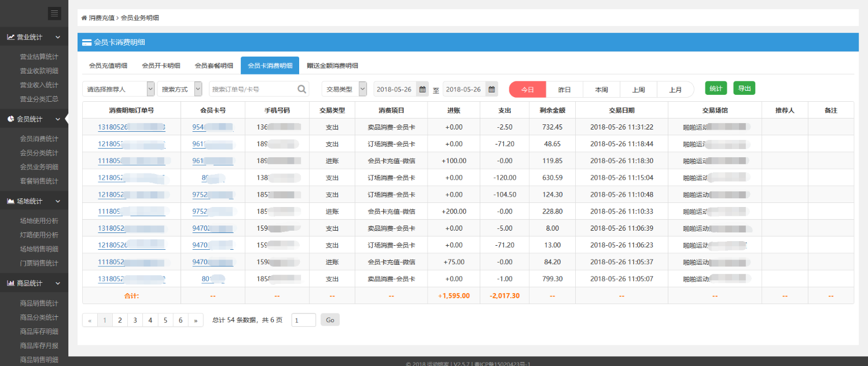
Task: Focus the 搜索订单号/卡号 search field
Action: point(252,89)
